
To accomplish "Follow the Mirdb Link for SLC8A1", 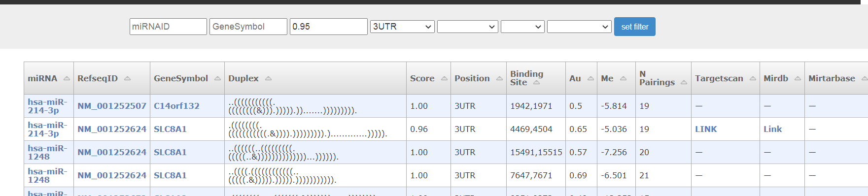I will coord(772,129).
